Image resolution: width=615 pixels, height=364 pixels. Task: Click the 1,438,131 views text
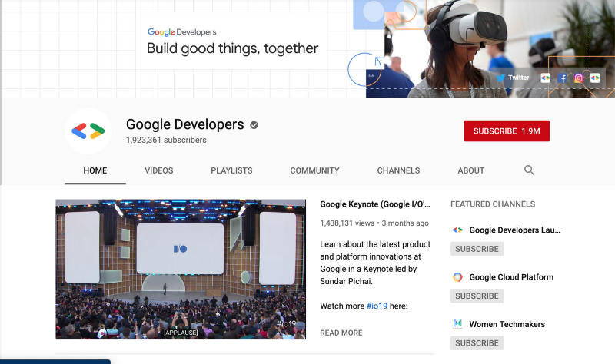point(347,223)
